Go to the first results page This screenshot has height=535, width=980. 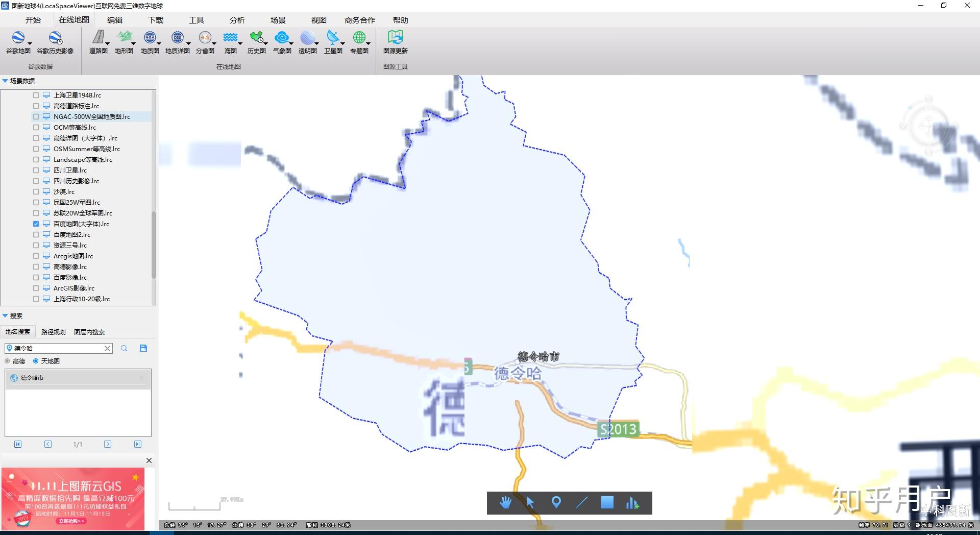click(18, 444)
